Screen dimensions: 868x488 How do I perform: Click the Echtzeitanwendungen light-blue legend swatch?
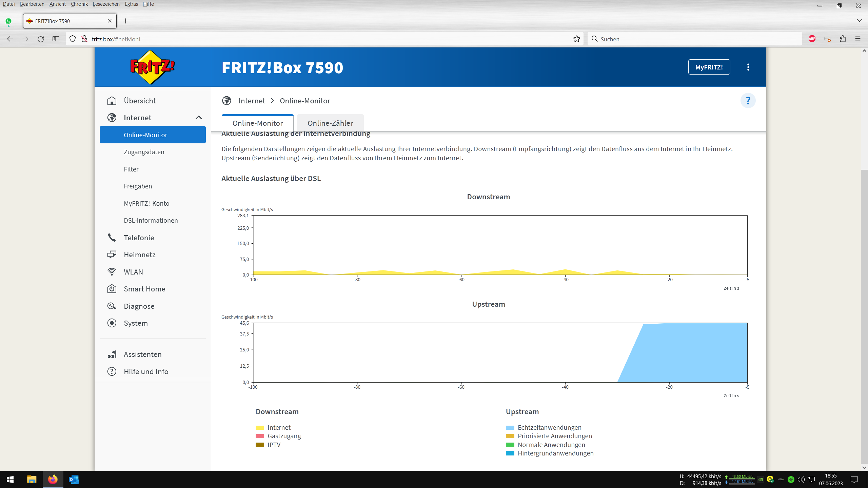click(510, 428)
